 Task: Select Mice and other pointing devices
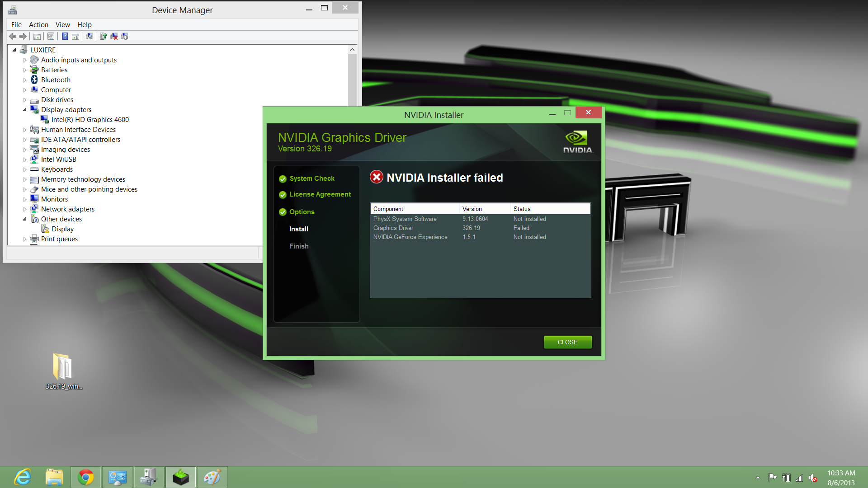(x=89, y=189)
